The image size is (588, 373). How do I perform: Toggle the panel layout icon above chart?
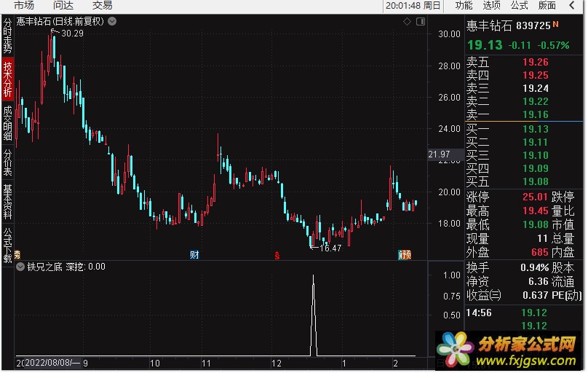(421, 21)
